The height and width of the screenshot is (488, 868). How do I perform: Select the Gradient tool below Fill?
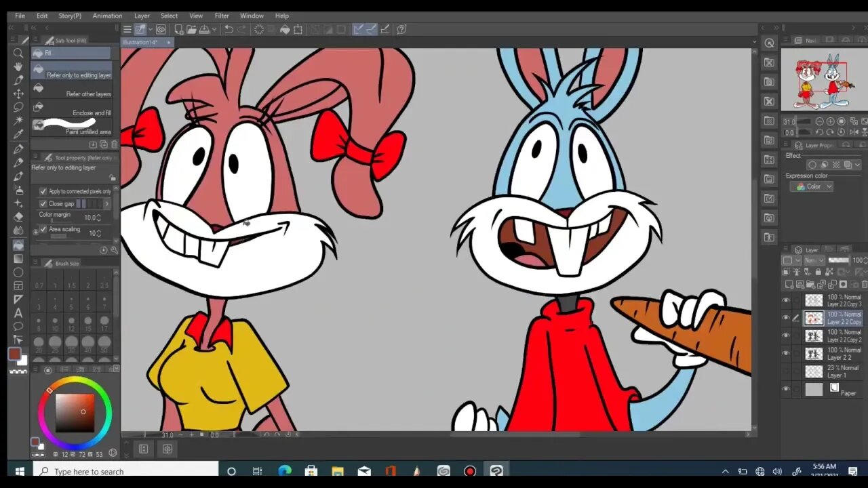tap(18, 259)
